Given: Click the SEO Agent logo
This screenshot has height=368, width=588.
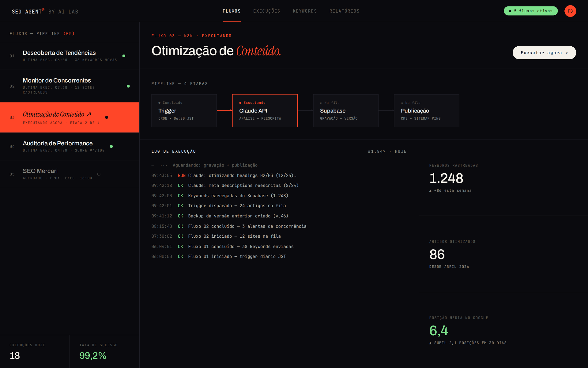Looking at the screenshot, I should (x=45, y=11).
